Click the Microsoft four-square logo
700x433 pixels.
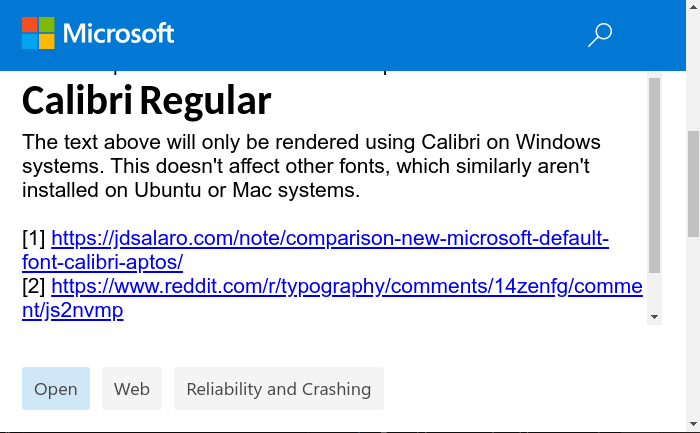pyautogui.click(x=38, y=33)
